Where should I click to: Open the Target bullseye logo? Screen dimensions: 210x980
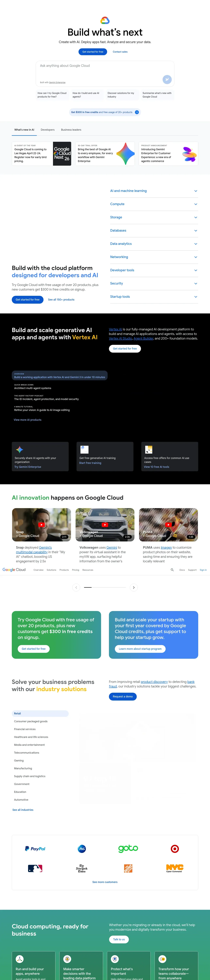coord(175,849)
